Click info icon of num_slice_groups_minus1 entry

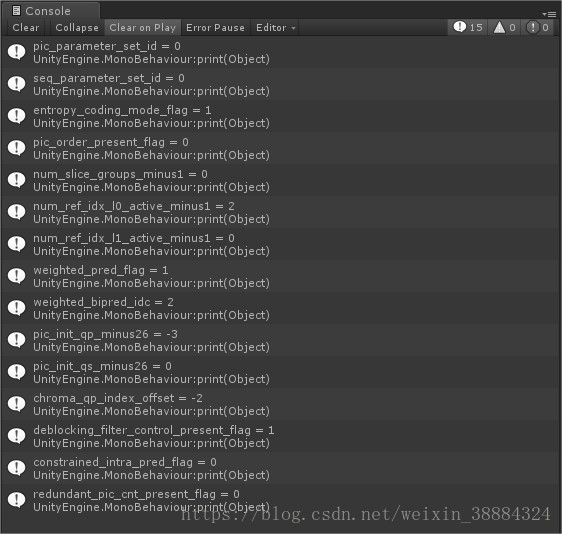point(16,180)
